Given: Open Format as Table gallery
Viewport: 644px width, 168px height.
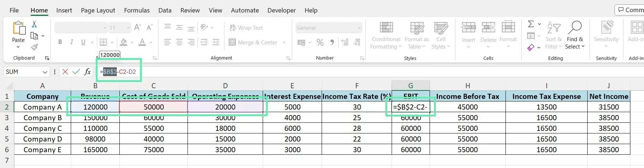Looking at the screenshot, I should tap(417, 35).
